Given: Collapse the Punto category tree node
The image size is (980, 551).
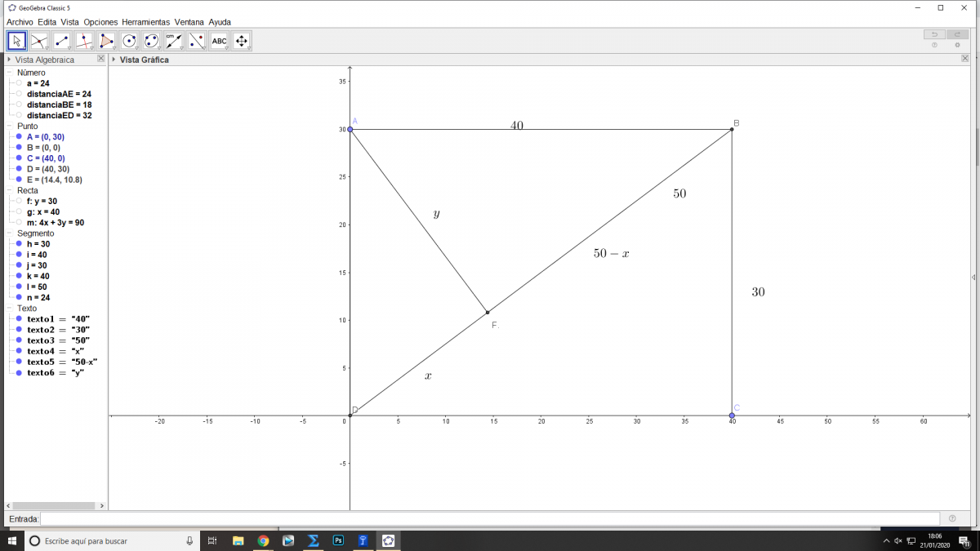Looking at the screenshot, I should [x=11, y=127].
